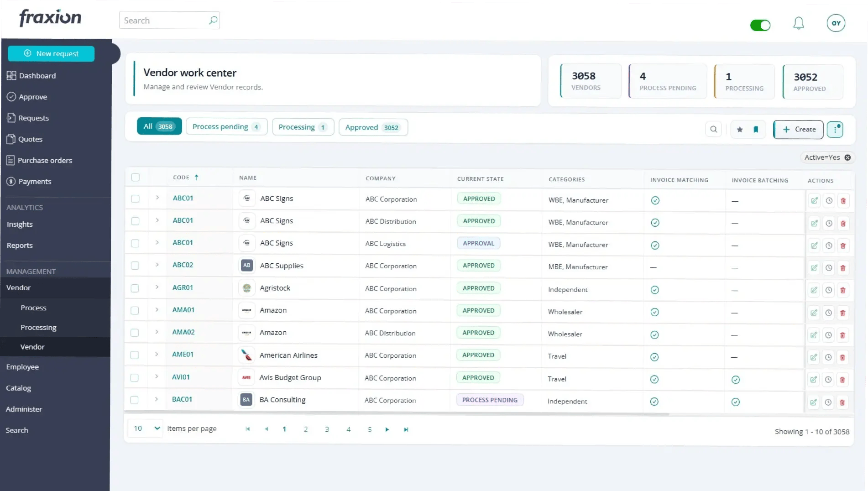Select the Processing filter tab

(x=303, y=127)
